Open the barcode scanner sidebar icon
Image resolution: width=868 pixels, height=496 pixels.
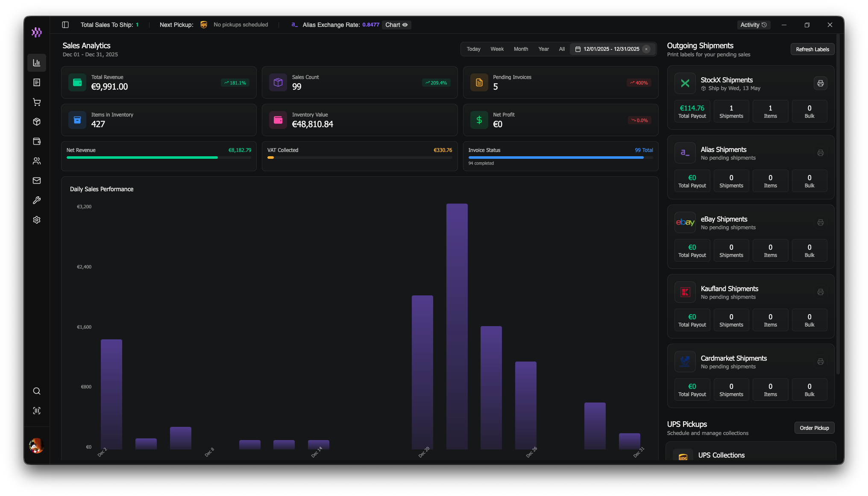(x=37, y=411)
